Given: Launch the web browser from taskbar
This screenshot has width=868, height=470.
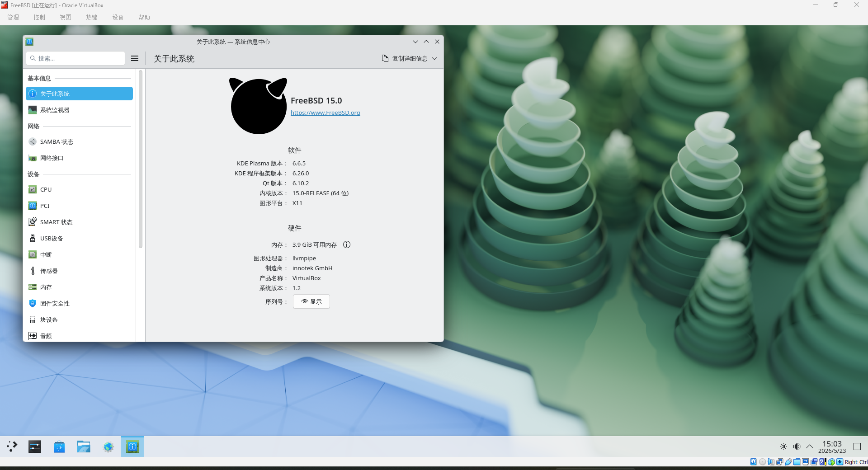Looking at the screenshot, I should pos(108,446).
